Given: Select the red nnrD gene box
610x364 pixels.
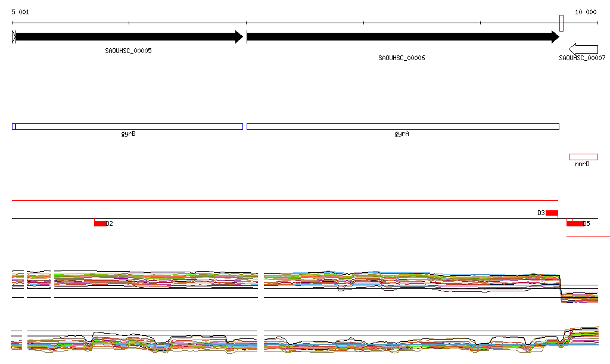Looking at the screenshot, I should pyautogui.click(x=584, y=157).
